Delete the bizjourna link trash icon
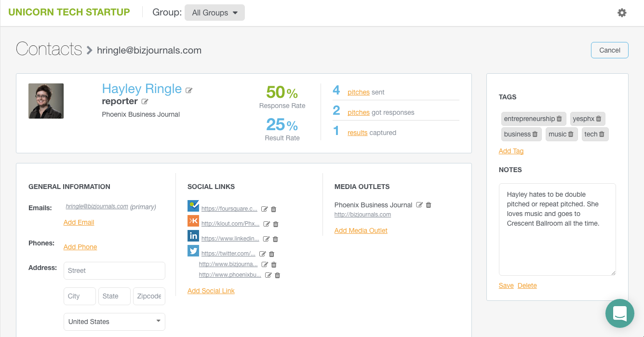Viewport: 644px width, 337px height. tap(274, 265)
